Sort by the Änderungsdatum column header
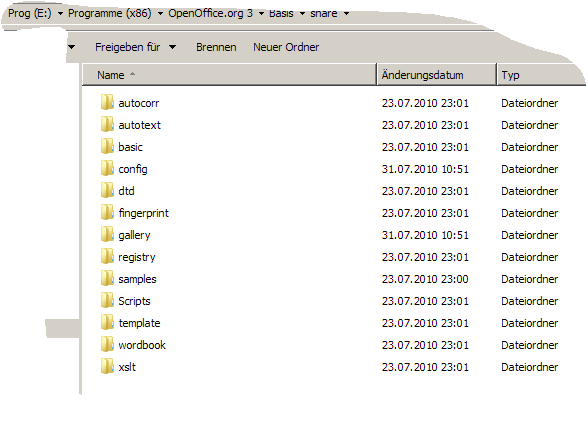This screenshot has height=431, width=588. [436, 75]
